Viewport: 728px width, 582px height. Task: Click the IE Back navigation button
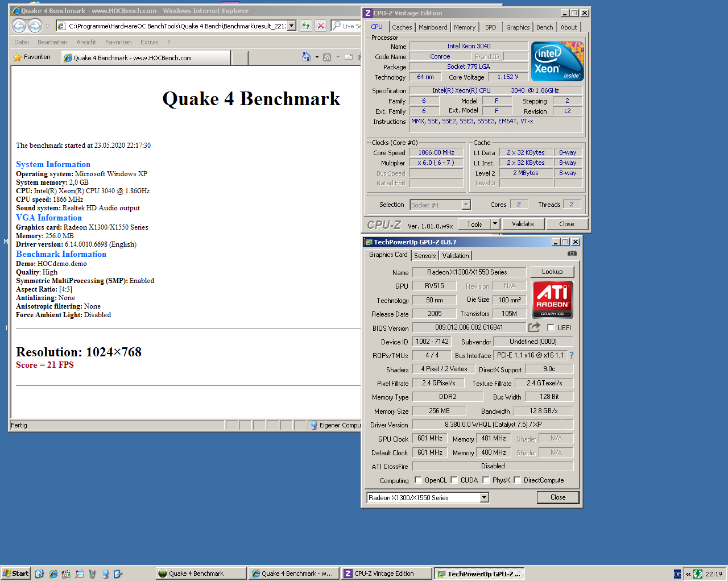pyautogui.click(x=19, y=26)
